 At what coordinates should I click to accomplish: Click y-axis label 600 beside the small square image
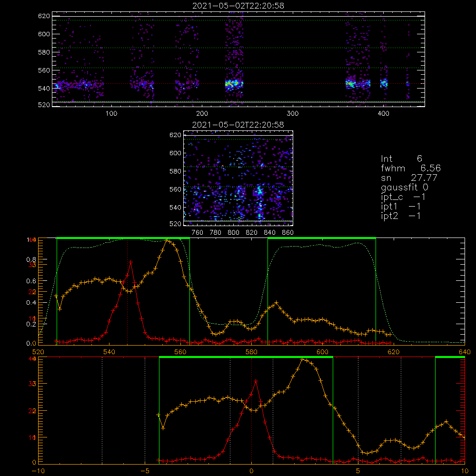point(175,153)
